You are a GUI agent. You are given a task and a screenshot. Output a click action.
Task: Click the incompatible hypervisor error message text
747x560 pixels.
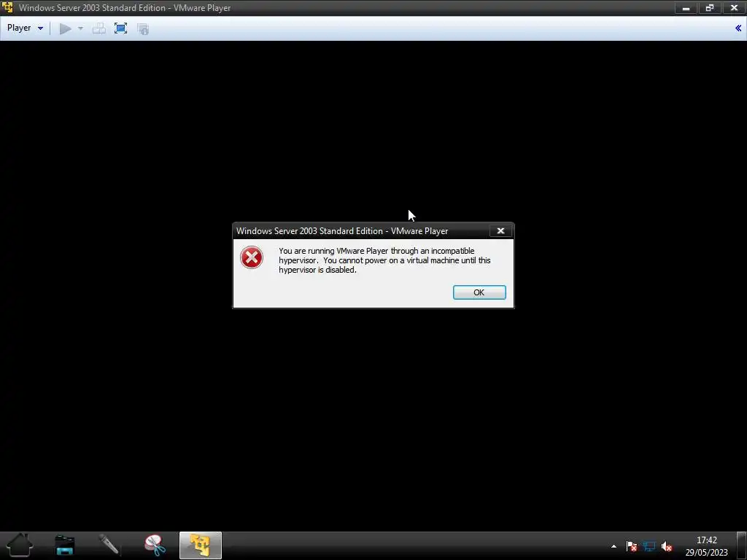coord(384,260)
